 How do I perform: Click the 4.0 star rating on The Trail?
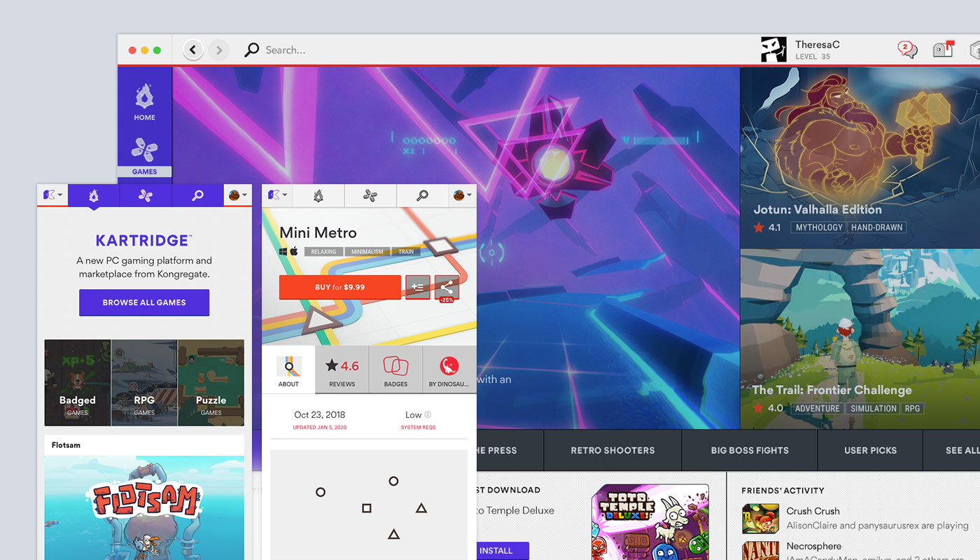point(768,408)
